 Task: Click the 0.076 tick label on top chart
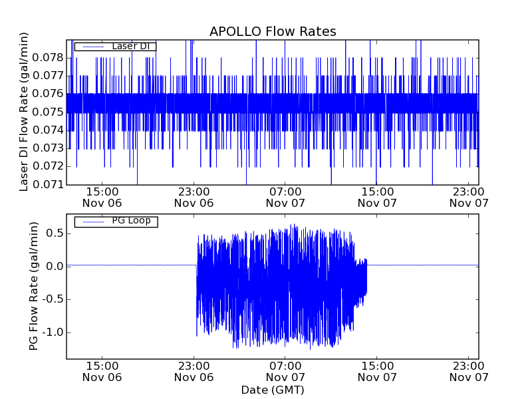48,94
